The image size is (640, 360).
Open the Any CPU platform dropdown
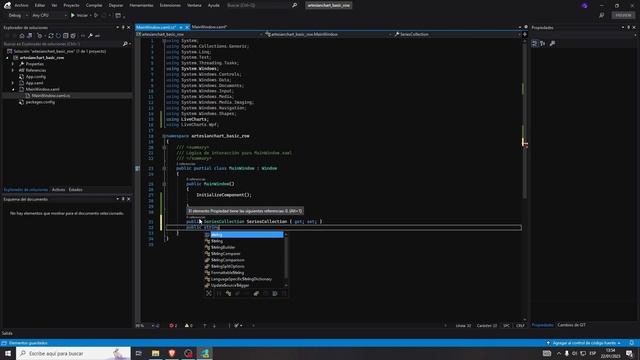coord(49,16)
